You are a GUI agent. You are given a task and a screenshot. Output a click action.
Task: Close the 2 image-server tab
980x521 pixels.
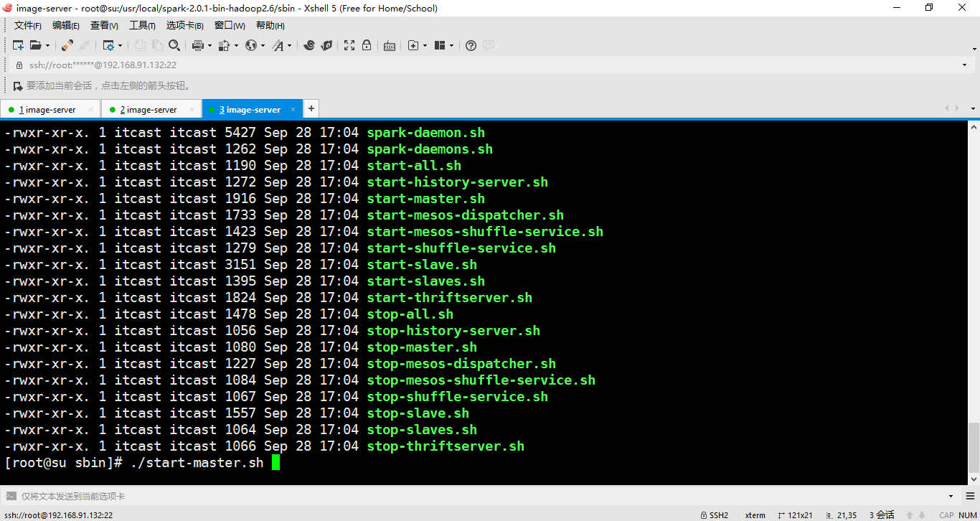click(x=192, y=110)
